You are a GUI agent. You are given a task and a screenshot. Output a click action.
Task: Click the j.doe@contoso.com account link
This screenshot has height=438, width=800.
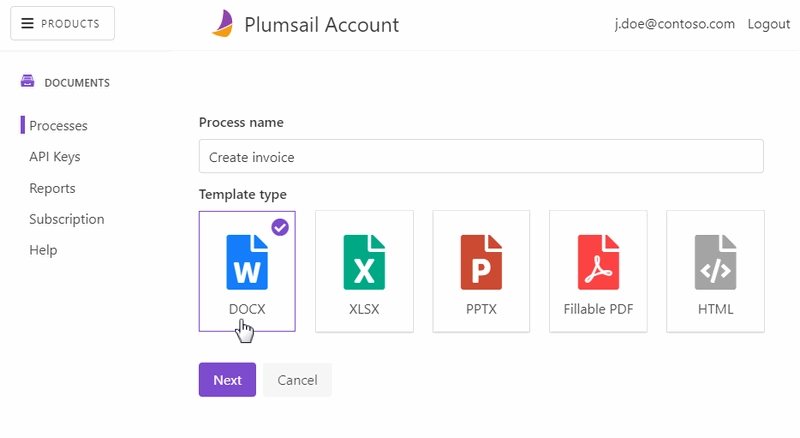point(674,24)
